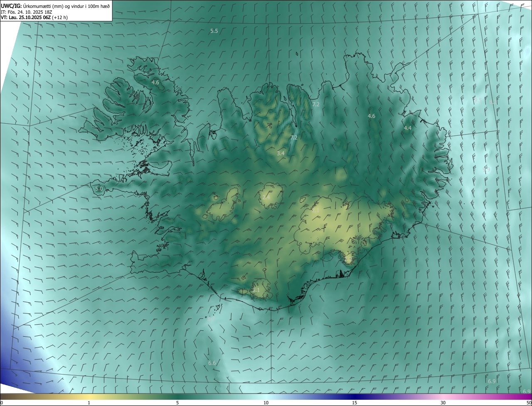Screen dimensions: 532x406
Task: Click the '30' tick label on the colour scale
Action: [443, 403]
